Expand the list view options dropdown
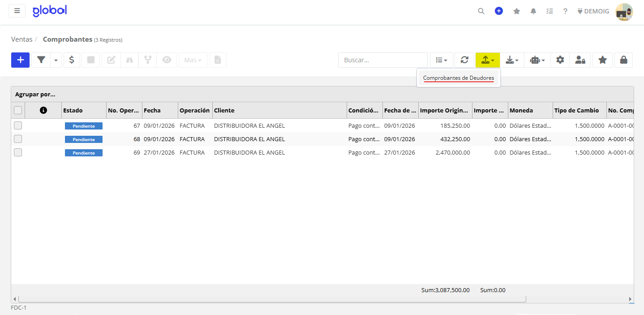 442,60
